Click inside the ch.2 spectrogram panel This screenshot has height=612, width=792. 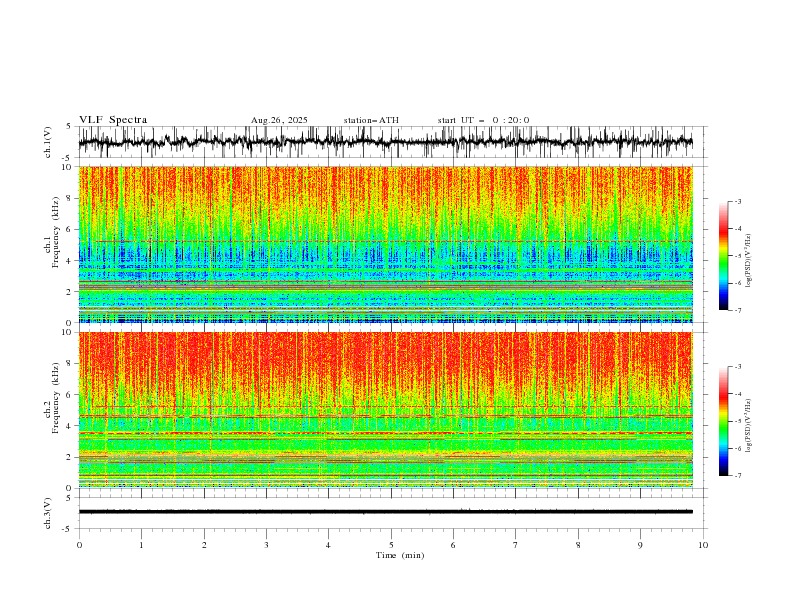pyautogui.click(x=385, y=410)
